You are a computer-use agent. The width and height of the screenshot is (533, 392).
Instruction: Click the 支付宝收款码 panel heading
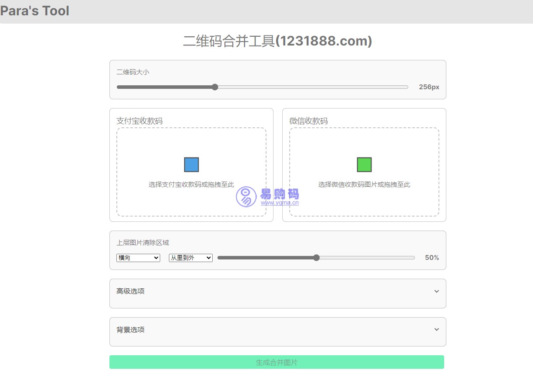click(140, 121)
